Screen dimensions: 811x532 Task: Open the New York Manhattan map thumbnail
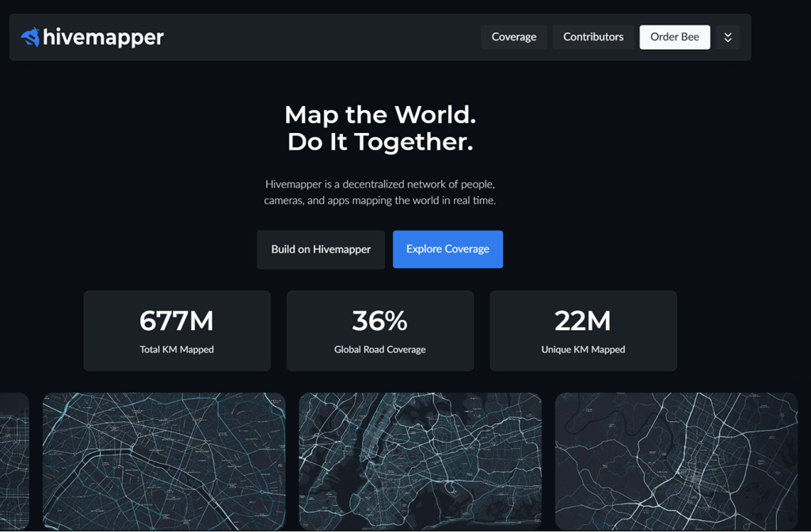(420, 462)
